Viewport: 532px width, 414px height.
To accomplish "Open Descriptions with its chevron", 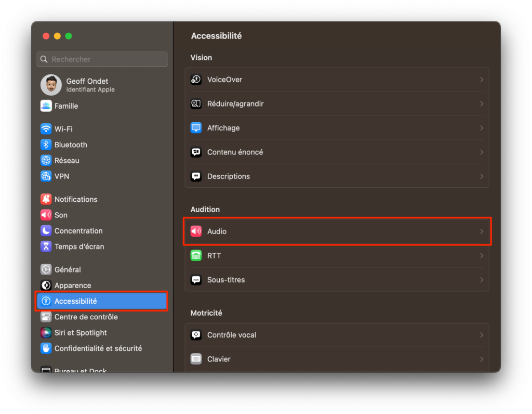I will [482, 176].
